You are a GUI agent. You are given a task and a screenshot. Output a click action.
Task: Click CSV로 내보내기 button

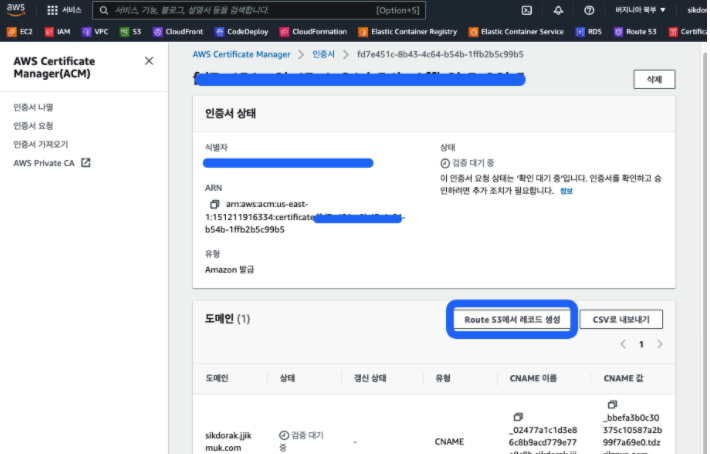621,320
